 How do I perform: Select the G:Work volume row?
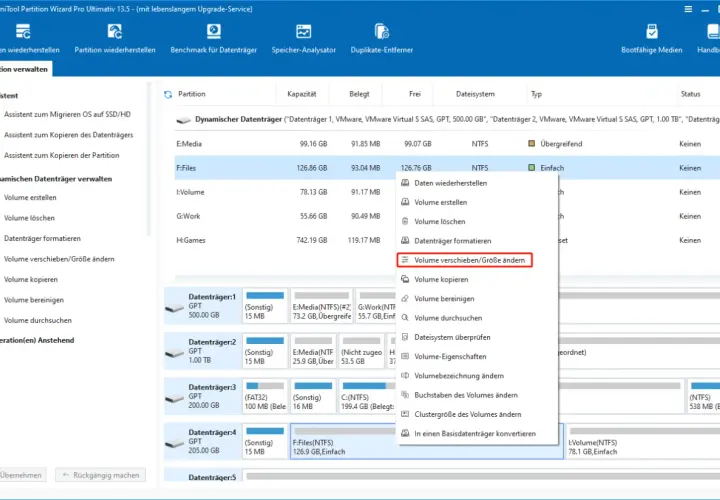pos(285,216)
